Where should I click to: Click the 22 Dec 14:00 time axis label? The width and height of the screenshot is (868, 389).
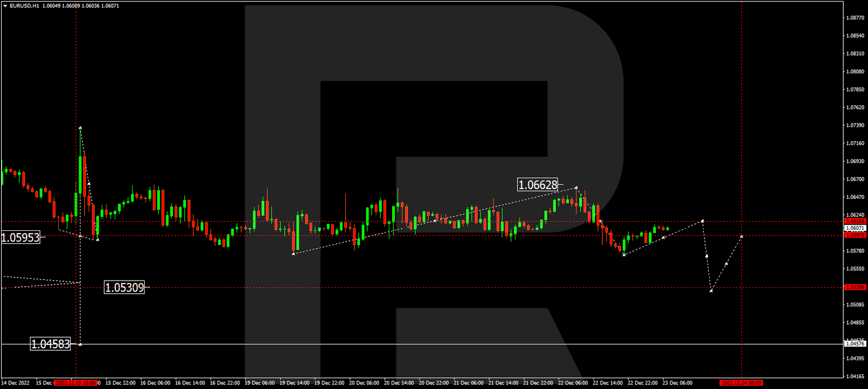click(607, 383)
